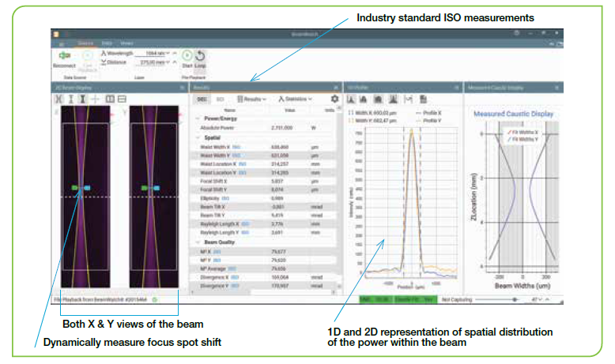Collapse the Beam Quality results group
615x364 pixels.
click(197, 242)
